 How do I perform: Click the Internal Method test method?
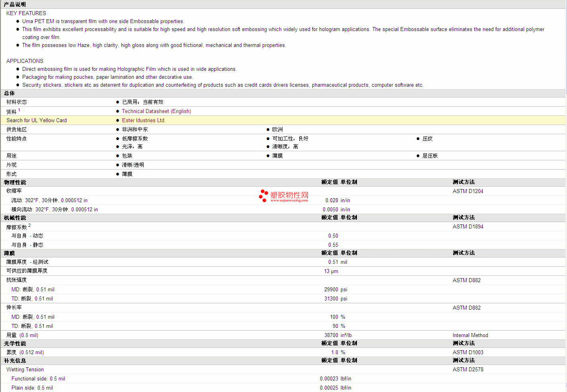point(470,335)
